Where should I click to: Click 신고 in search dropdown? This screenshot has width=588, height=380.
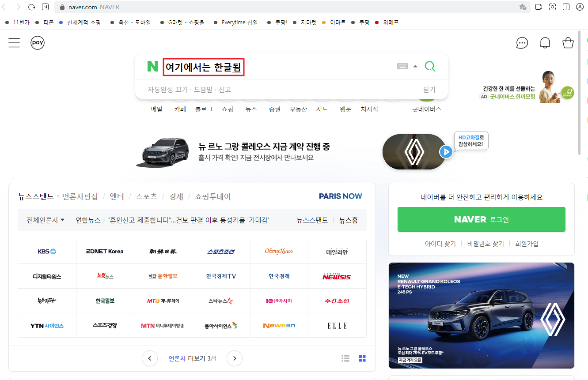(x=225, y=90)
